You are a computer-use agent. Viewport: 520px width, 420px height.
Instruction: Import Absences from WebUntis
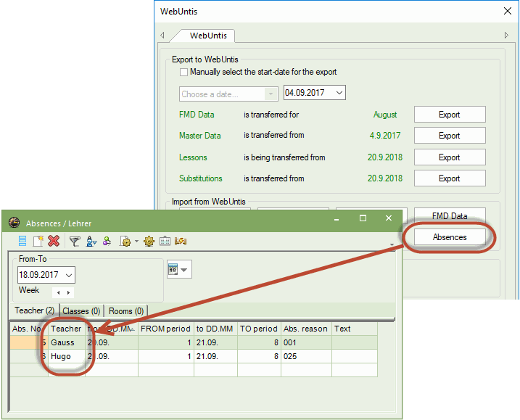pos(450,237)
